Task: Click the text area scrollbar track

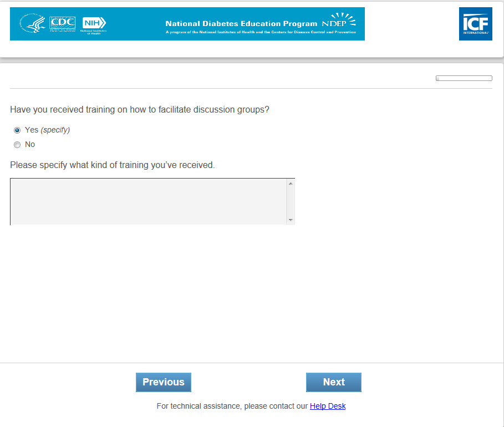Action: pyautogui.click(x=291, y=202)
